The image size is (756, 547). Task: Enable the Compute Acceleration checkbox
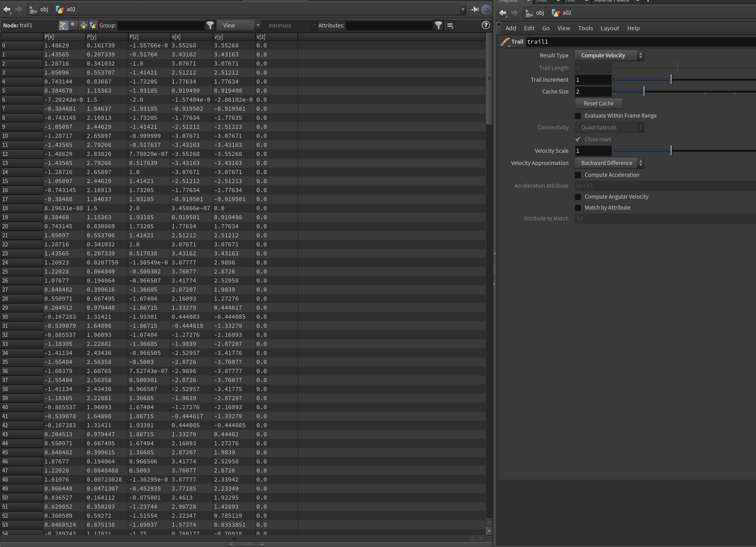click(578, 175)
